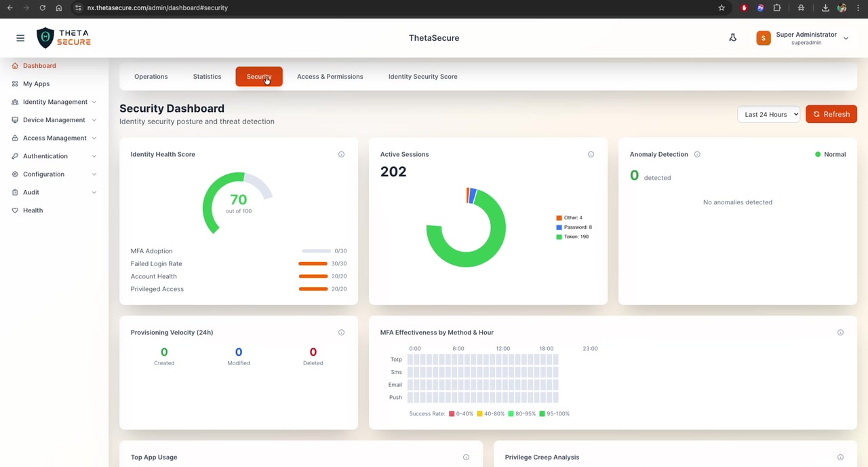Toggle the sidebar with the hamburger menu
This screenshot has height=467, width=868.
(20, 38)
